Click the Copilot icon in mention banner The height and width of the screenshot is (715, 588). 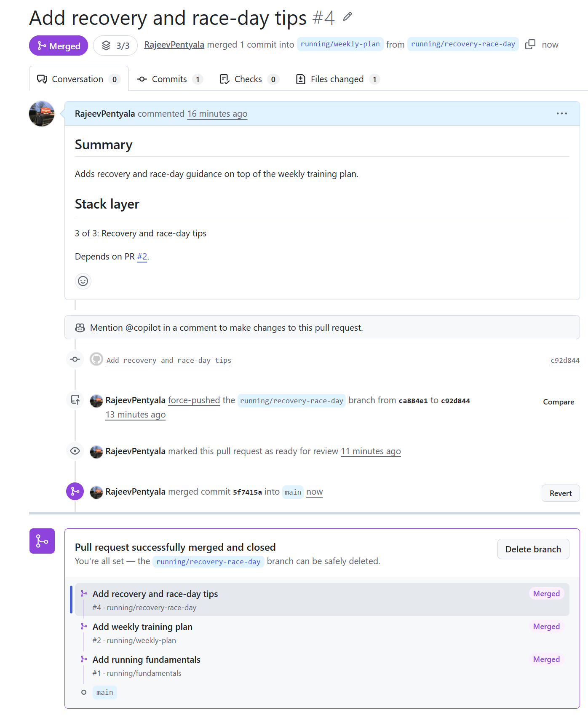pyautogui.click(x=80, y=327)
